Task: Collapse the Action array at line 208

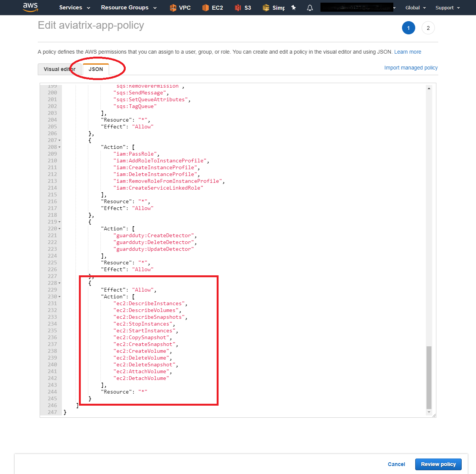Action: pyautogui.click(x=60, y=147)
